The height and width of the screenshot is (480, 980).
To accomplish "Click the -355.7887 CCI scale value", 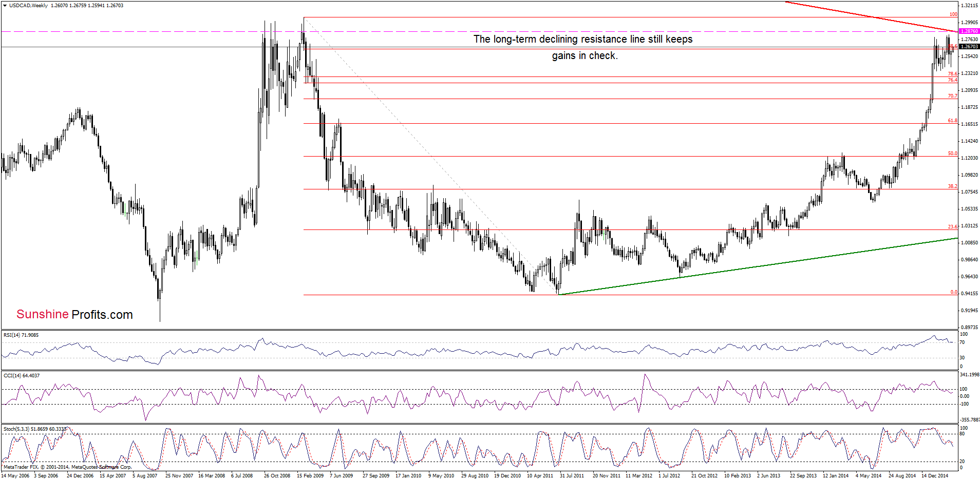I will tap(970, 420).
